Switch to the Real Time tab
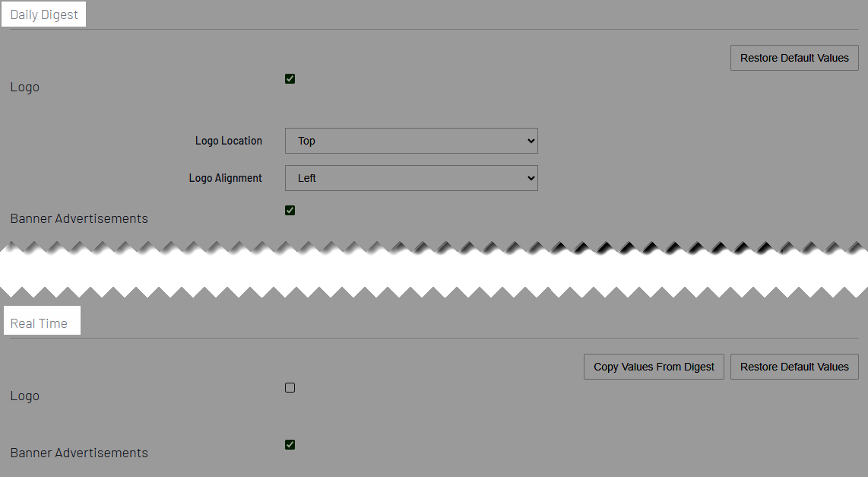The image size is (868, 477). click(41, 322)
